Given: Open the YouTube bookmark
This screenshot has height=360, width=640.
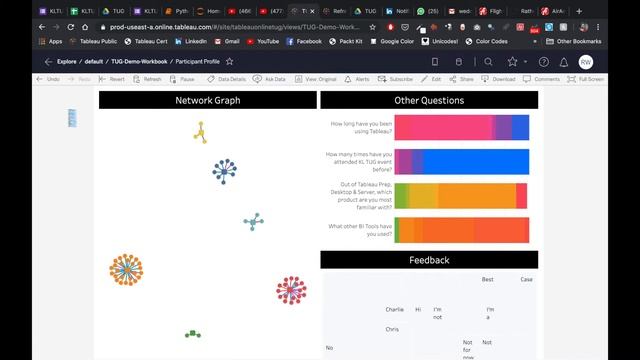Looking at the screenshot, I should [263, 41].
